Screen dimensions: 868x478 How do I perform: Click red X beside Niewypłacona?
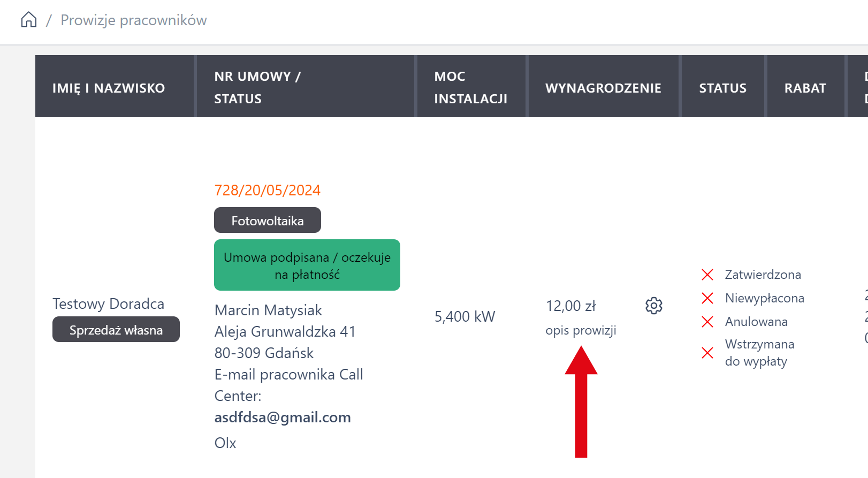(707, 298)
